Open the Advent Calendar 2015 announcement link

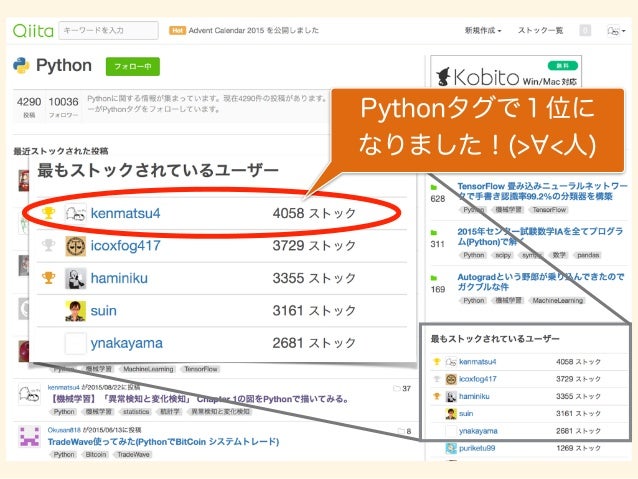(x=253, y=31)
